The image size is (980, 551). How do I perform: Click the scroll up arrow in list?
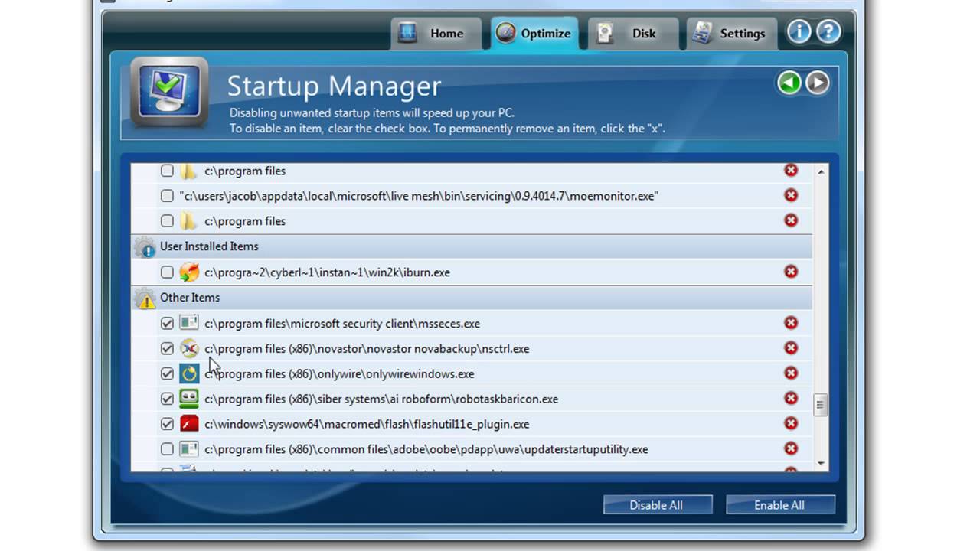821,171
